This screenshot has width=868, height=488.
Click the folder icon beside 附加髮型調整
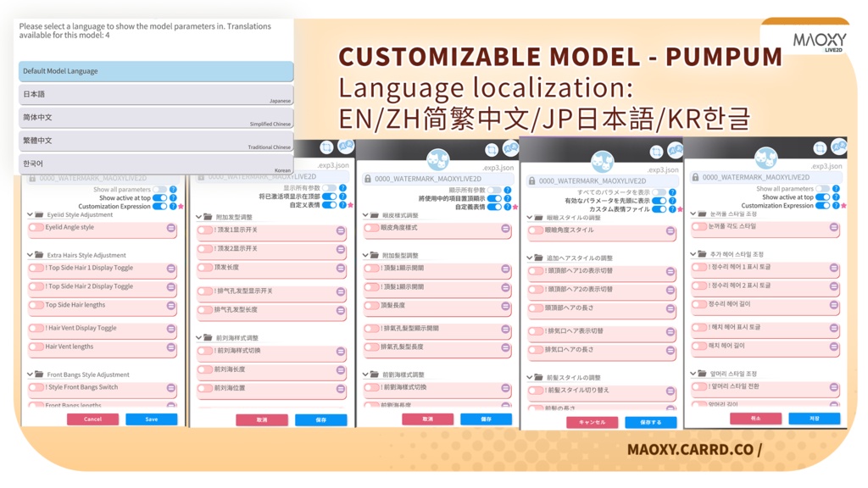point(374,256)
